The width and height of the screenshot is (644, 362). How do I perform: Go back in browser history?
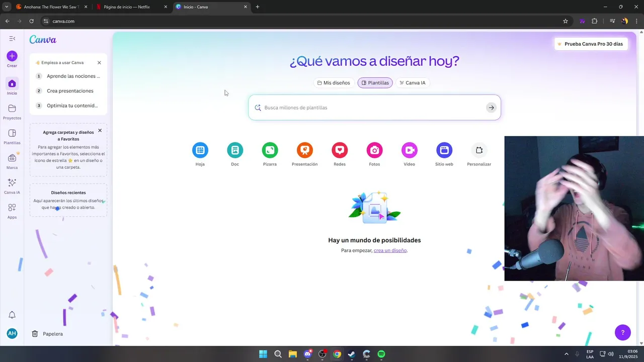click(7, 21)
